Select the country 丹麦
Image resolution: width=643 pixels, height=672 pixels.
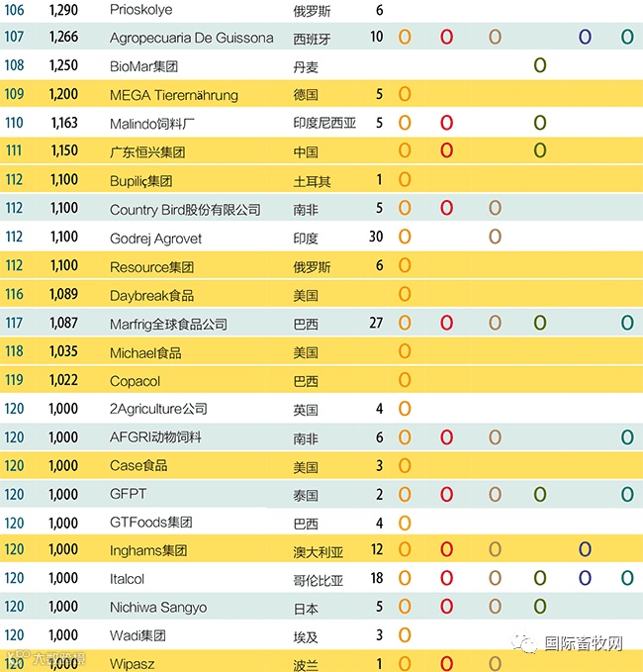pos(306,67)
